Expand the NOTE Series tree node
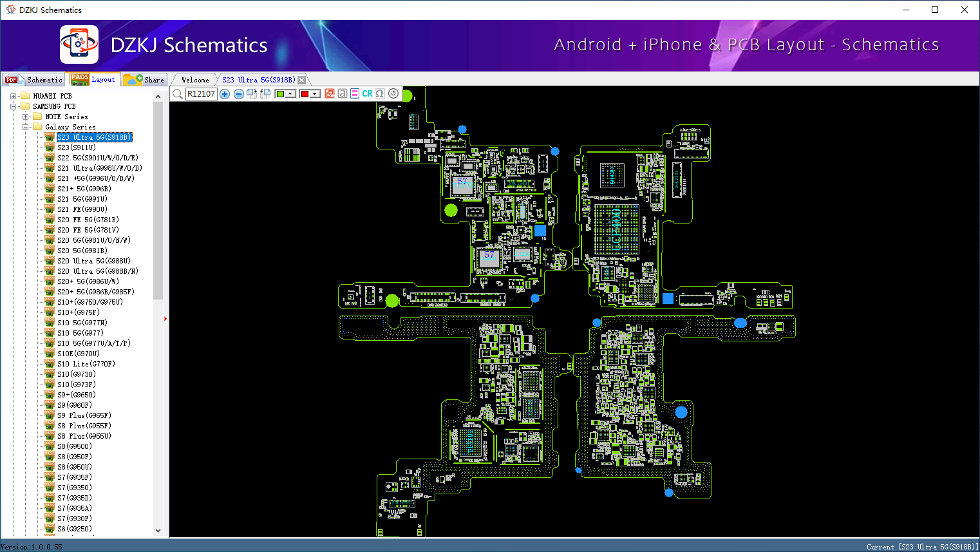 [x=25, y=117]
